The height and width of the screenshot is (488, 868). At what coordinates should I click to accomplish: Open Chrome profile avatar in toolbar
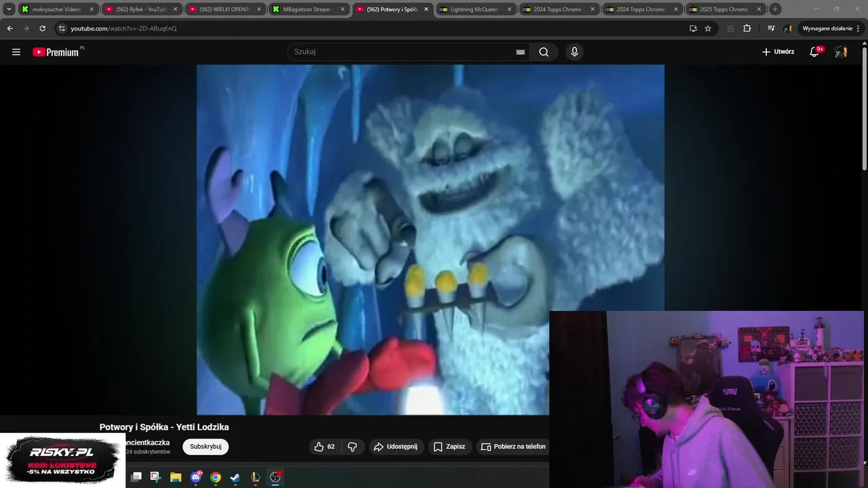787,28
